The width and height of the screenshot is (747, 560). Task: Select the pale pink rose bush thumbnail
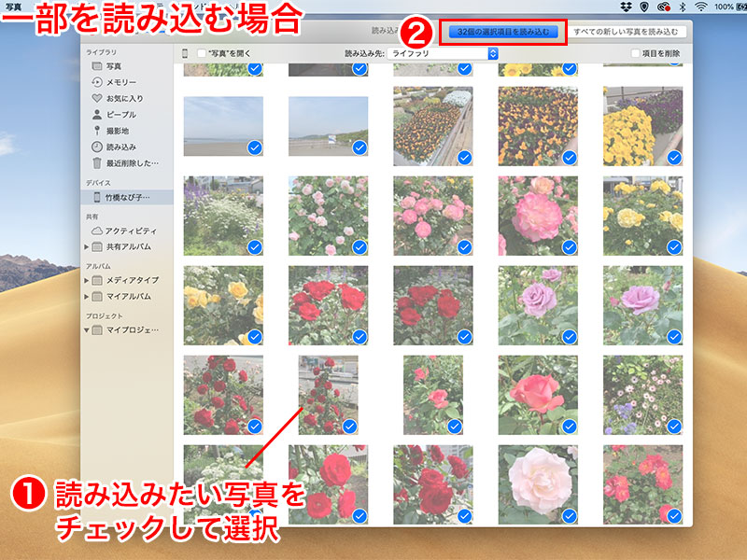[x=329, y=217]
